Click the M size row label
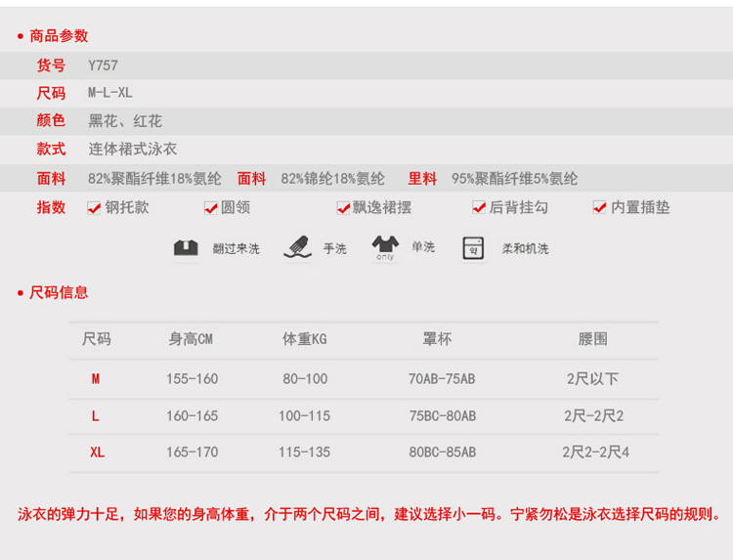The height and width of the screenshot is (560, 733). (x=96, y=378)
